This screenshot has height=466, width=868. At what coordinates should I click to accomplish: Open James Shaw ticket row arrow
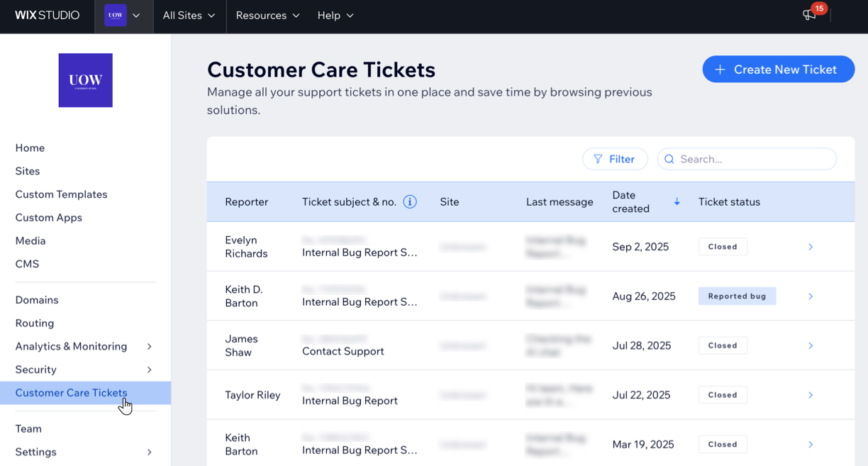coord(810,346)
